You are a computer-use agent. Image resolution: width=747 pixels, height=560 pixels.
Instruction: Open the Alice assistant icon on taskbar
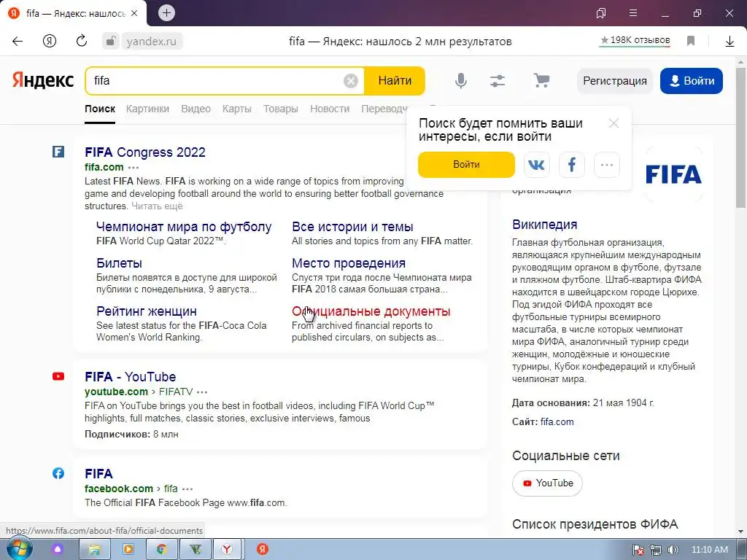(x=58, y=550)
